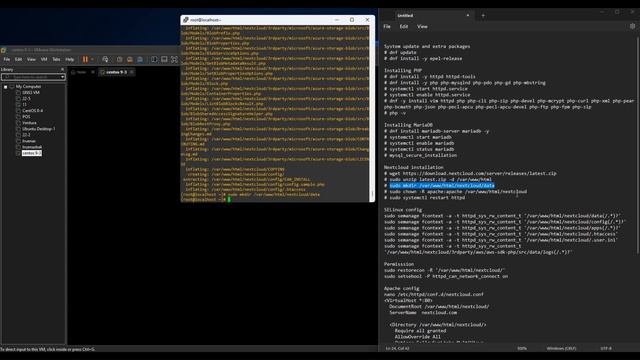The height and width of the screenshot is (360, 640).
Task: Click the zoom percentage in Notepad status bar
Action: pyautogui.click(x=522, y=349)
